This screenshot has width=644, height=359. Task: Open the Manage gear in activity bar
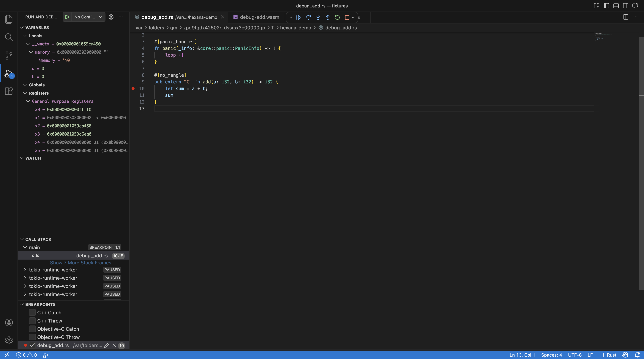pos(9,340)
